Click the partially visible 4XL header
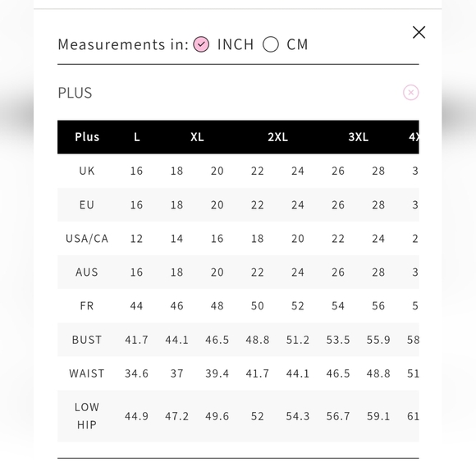Viewport: 476px width, 476px height. pyautogui.click(x=414, y=137)
